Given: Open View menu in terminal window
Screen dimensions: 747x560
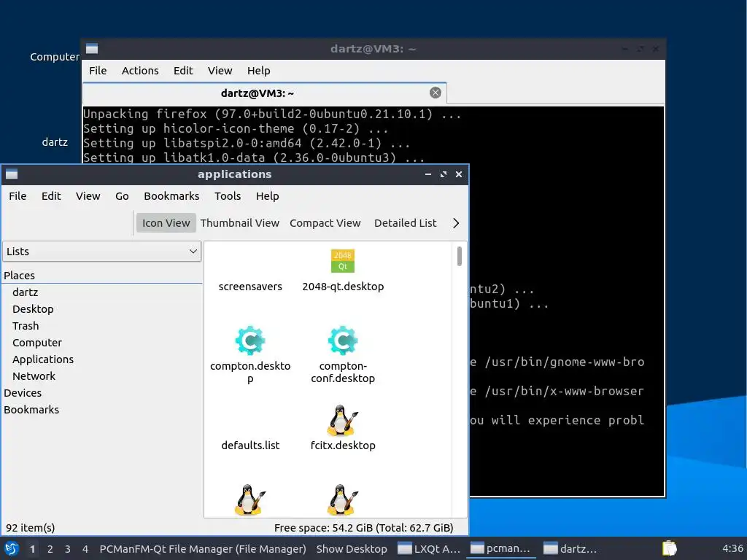Looking at the screenshot, I should (220, 71).
